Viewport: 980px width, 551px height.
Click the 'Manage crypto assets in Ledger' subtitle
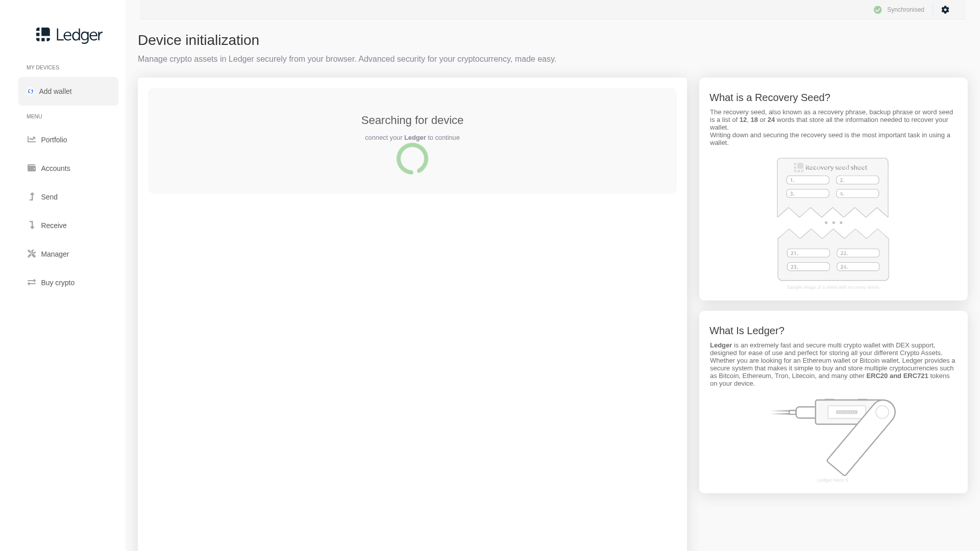click(347, 59)
